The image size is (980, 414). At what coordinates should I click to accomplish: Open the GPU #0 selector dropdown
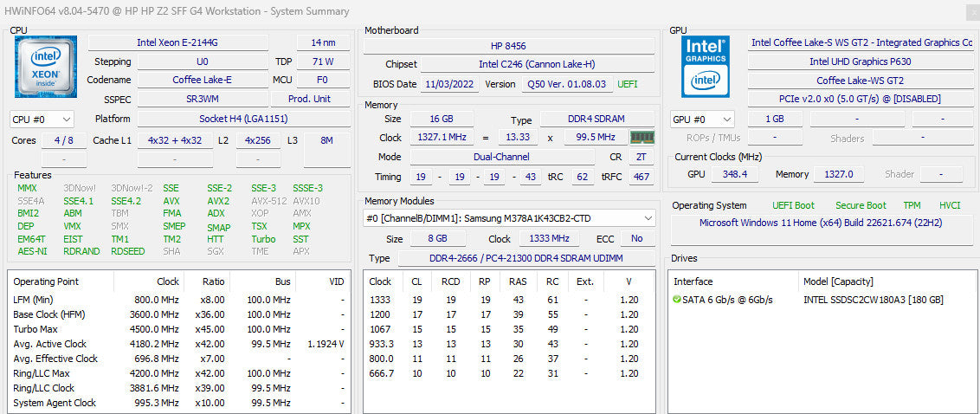point(702,119)
